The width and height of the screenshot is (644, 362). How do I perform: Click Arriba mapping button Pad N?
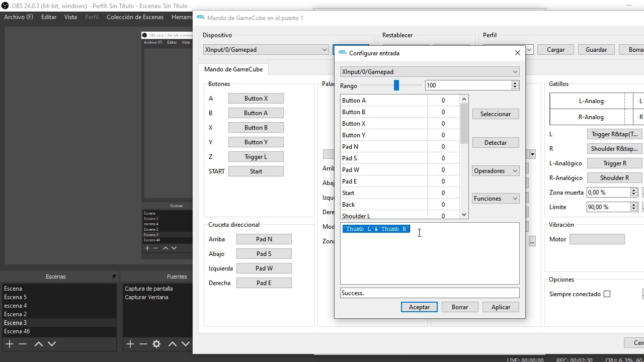(x=264, y=239)
